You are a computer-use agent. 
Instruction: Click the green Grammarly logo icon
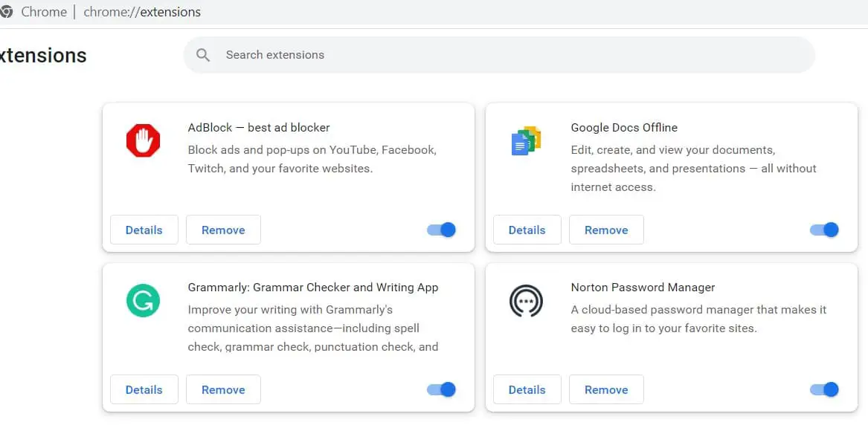(x=143, y=300)
